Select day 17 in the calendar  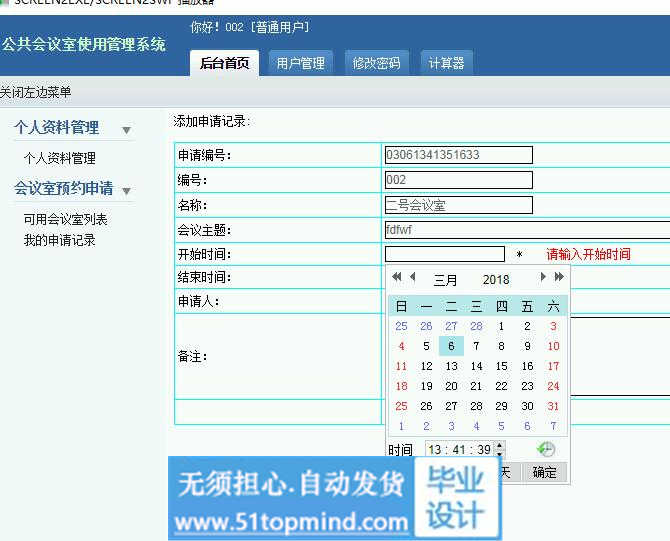click(553, 366)
